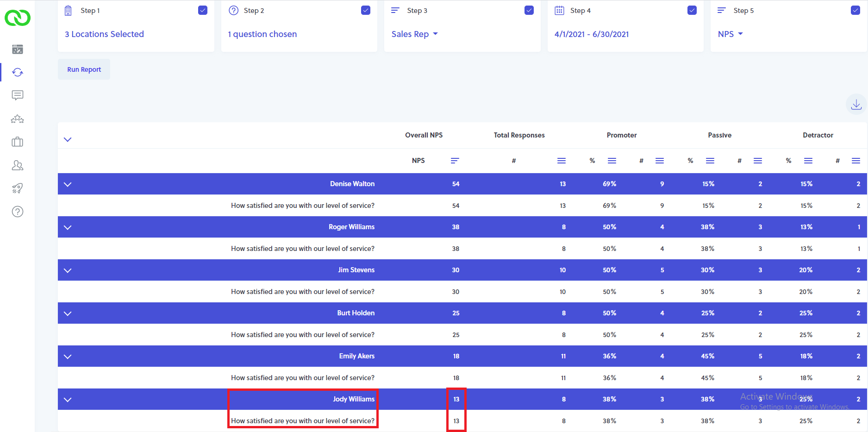Collapse the Jim Stevens row
Screen dimensions: 868x432
[x=68, y=270]
